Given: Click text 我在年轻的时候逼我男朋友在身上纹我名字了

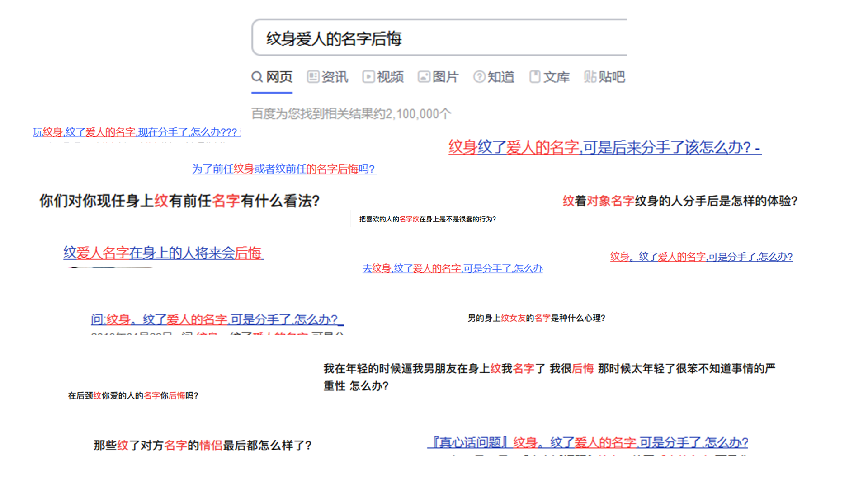Looking at the screenshot, I should point(434,369).
